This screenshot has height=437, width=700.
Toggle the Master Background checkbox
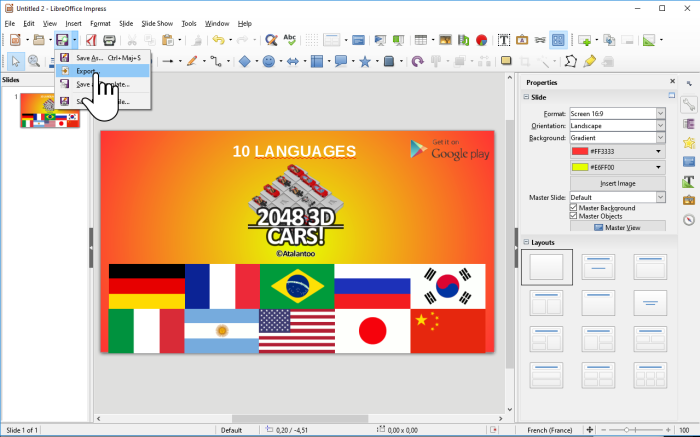click(573, 208)
